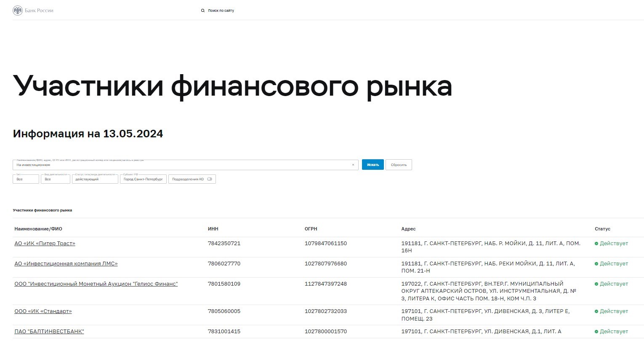Click the Bank of Russia logo
The image size is (644, 356).
tap(33, 10)
